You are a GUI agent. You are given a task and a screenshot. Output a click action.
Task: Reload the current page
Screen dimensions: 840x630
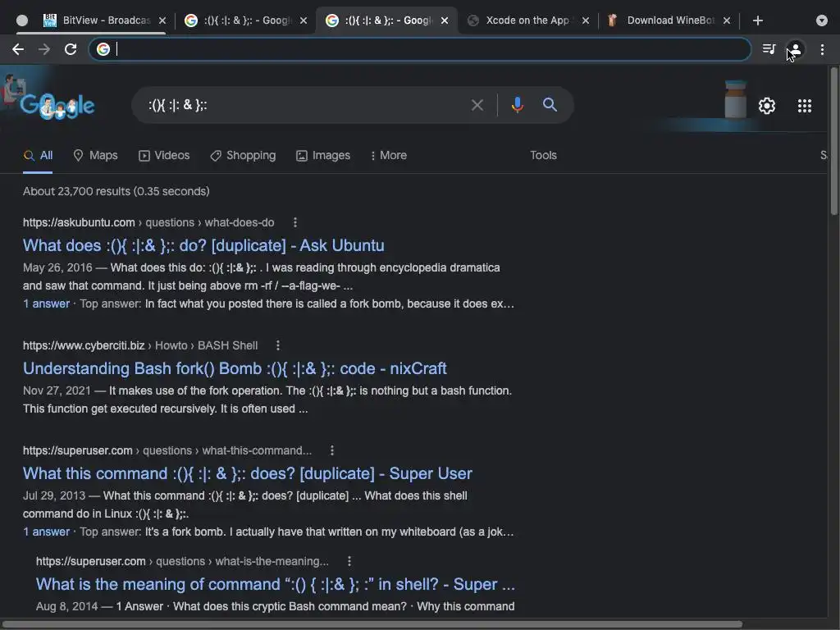click(x=71, y=49)
